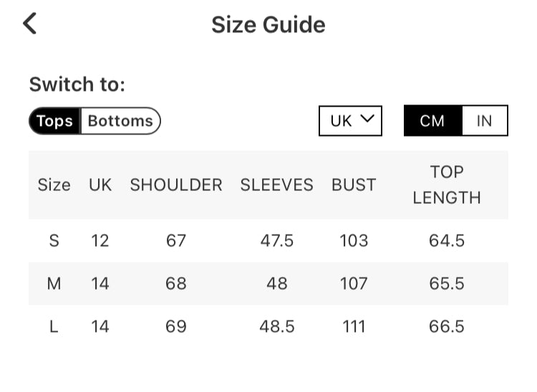Click the BUST column header

click(354, 185)
